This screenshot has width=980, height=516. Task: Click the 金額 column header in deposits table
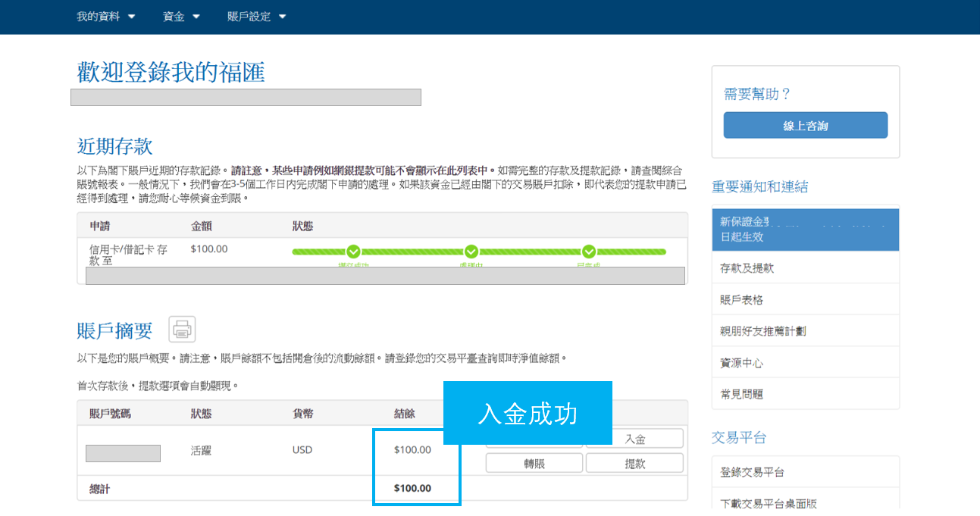[202, 226]
